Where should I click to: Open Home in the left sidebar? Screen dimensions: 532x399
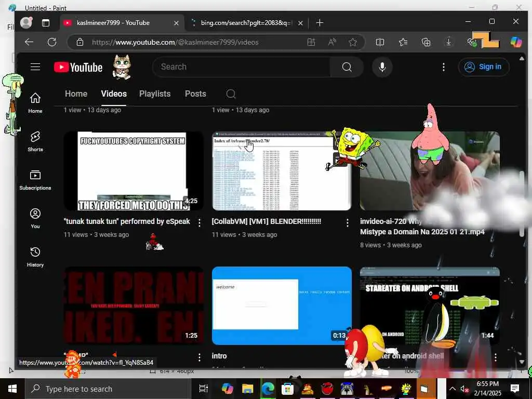(35, 103)
